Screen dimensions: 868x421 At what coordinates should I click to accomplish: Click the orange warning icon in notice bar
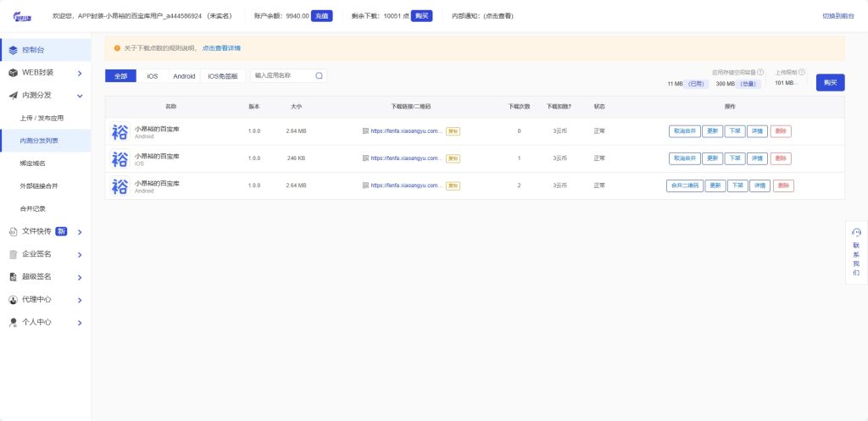pyautogui.click(x=117, y=48)
